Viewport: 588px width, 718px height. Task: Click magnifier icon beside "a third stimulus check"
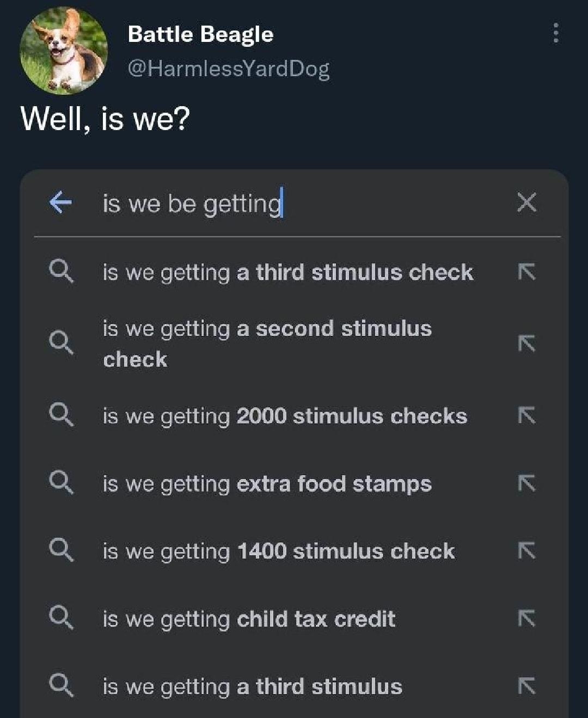point(62,271)
